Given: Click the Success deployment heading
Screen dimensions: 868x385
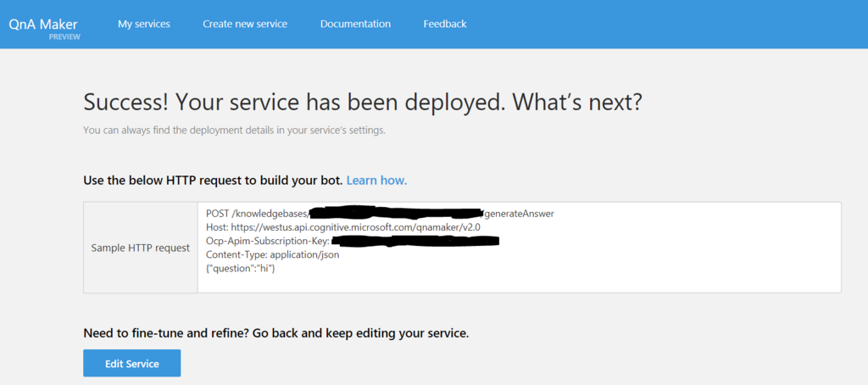Looking at the screenshot, I should (x=363, y=103).
